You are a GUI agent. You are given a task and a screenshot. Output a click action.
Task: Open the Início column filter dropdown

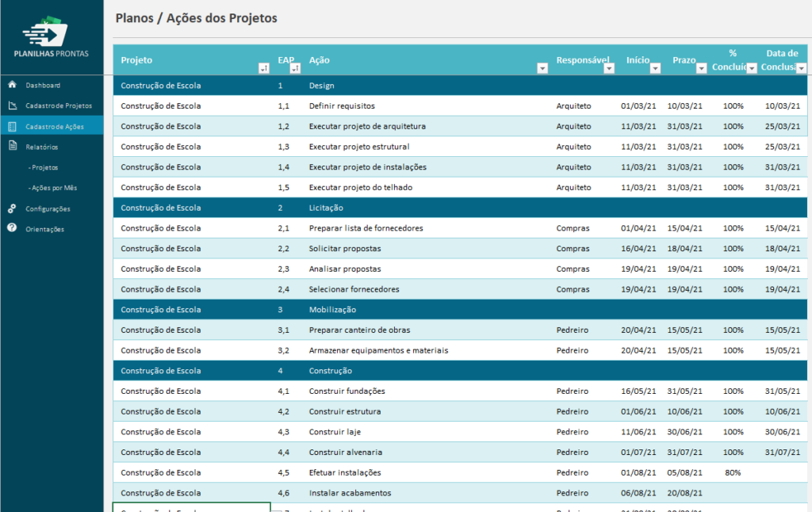tap(657, 69)
